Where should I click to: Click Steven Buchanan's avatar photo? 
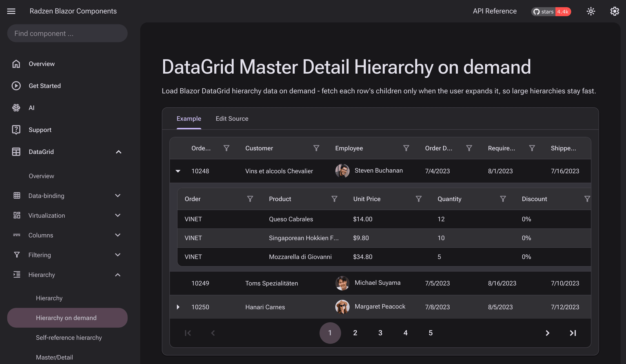(x=342, y=171)
